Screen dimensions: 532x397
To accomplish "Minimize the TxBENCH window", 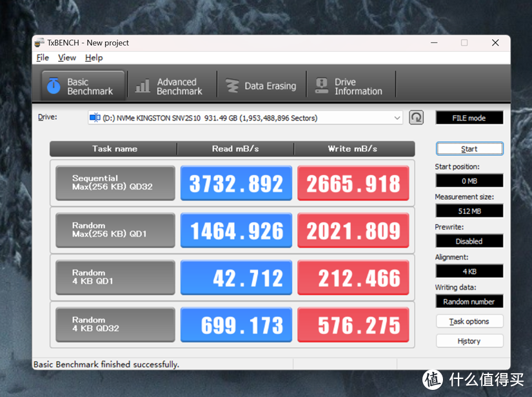I will 434,43.
